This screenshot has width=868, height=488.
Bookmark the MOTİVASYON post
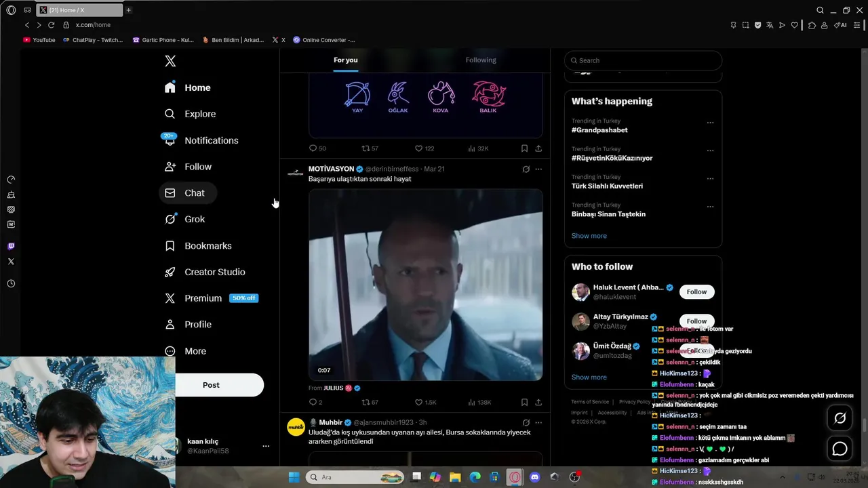[524, 402]
